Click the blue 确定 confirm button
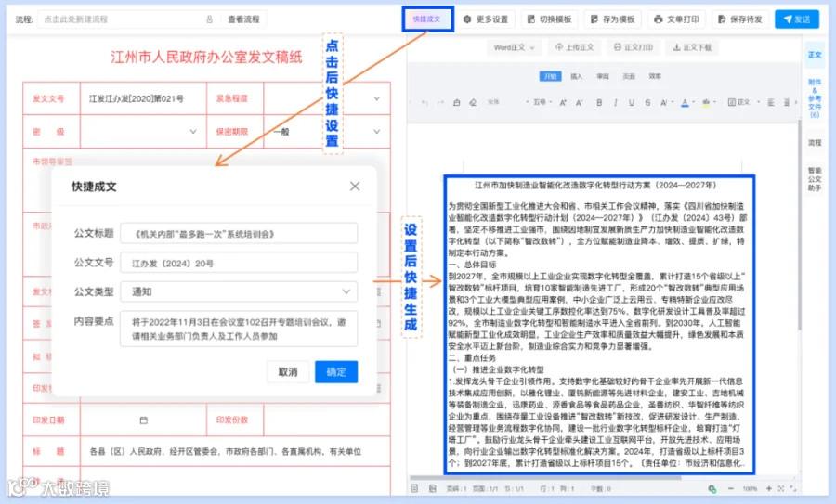This screenshot has height=504, width=836. [336, 372]
